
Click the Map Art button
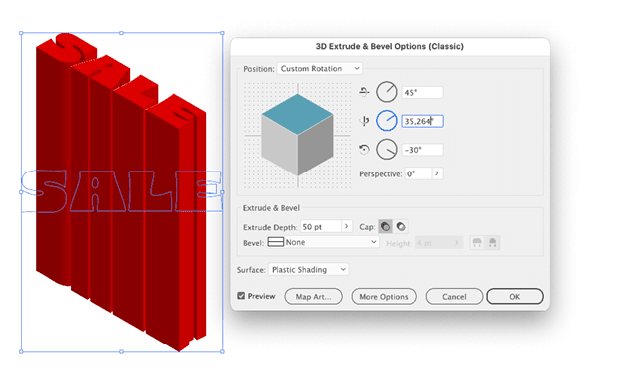(313, 297)
